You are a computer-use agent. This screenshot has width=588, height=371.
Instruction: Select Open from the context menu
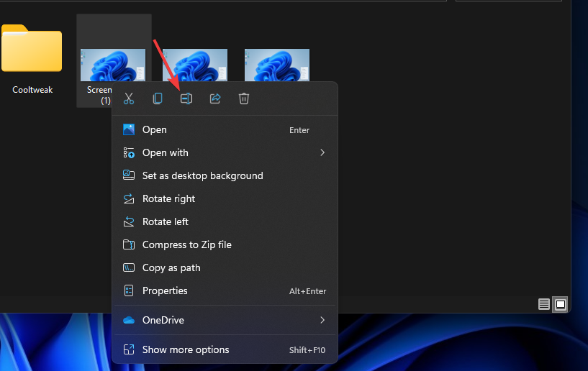click(x=154, y=129)
